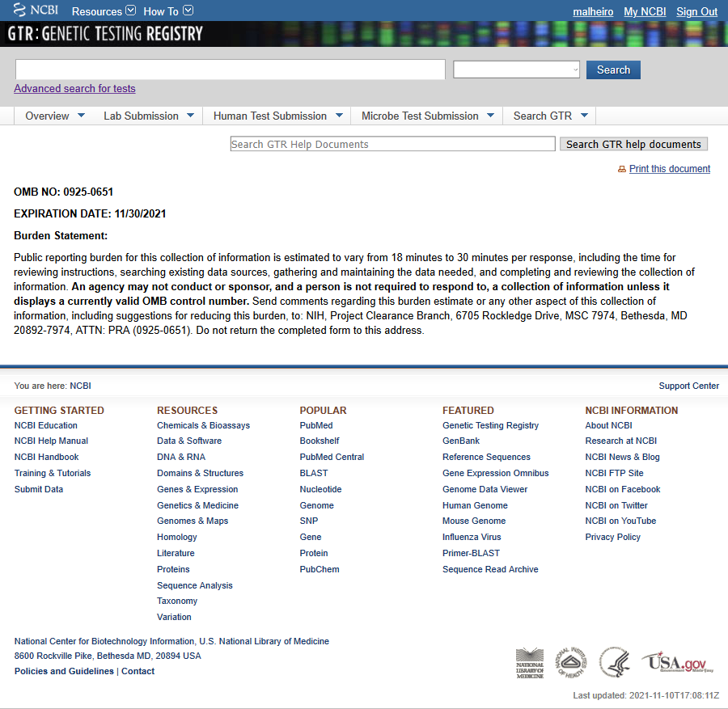This screenshot has height=709, width=728.
Task: Open NCBI Handbook link
Action: [46, 457]
